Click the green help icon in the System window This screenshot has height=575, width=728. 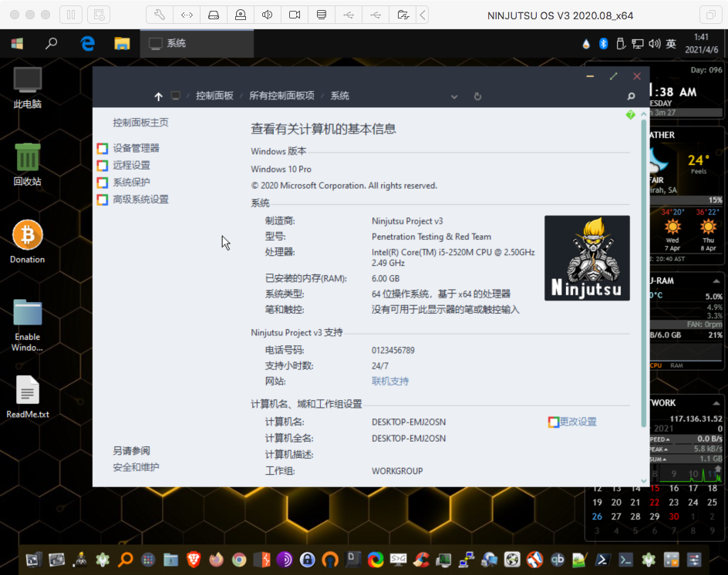(630, 115)
